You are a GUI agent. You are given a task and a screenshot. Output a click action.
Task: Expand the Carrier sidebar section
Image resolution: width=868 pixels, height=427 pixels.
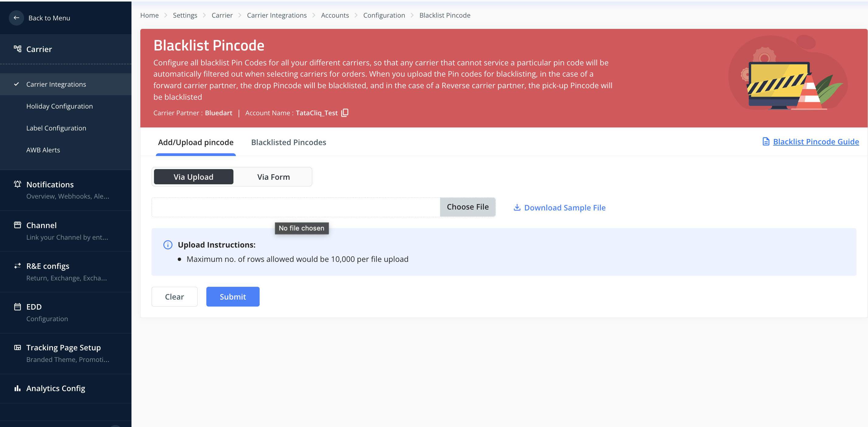pyautogui.click(x=39, y=49)
